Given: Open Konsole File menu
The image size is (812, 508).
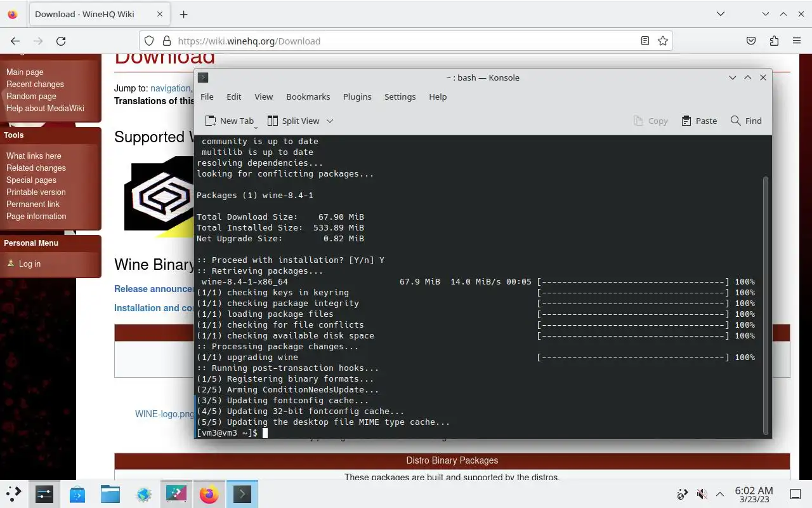Looking at the screenshot, I should (207, 97).
